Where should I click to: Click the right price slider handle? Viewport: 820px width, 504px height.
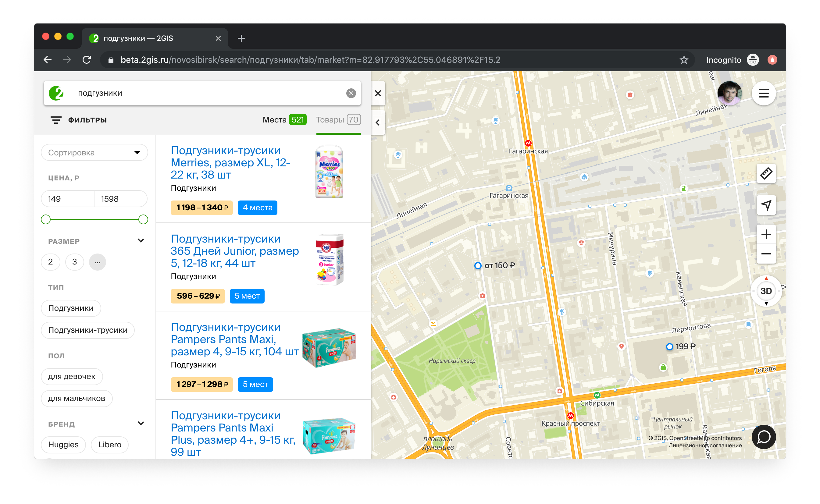[143, 219]
